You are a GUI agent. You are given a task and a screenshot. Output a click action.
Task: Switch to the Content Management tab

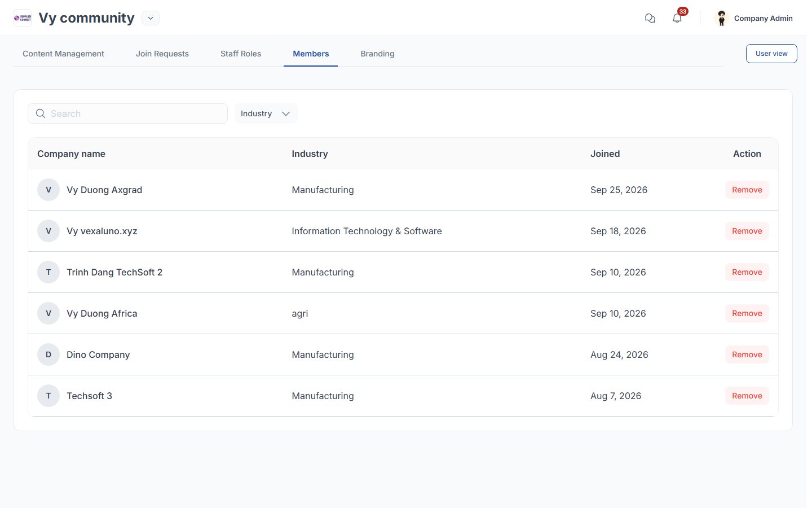pyautogui.click(x=63, y=54)
